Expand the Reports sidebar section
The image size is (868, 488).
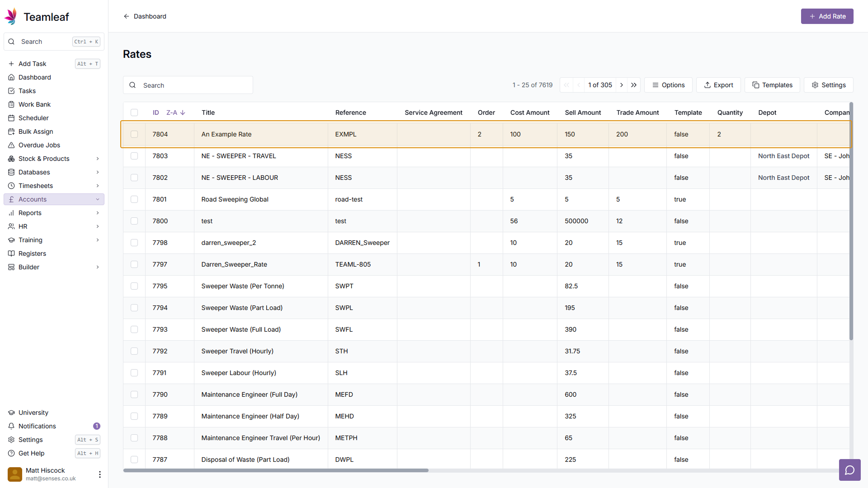click(97, 213)
